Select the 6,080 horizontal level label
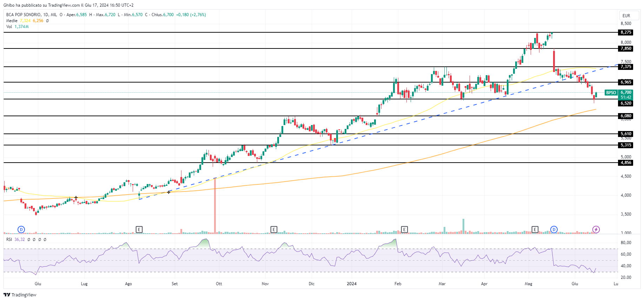The height and width of the screenshot is (301, 644). (626, 116)
